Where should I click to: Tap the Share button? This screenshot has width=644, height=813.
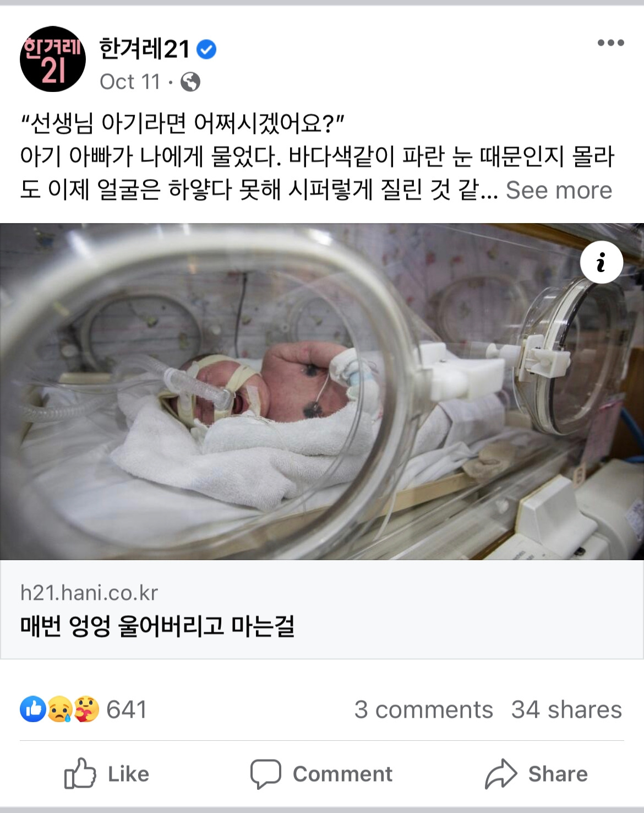[x=537, y=774]
